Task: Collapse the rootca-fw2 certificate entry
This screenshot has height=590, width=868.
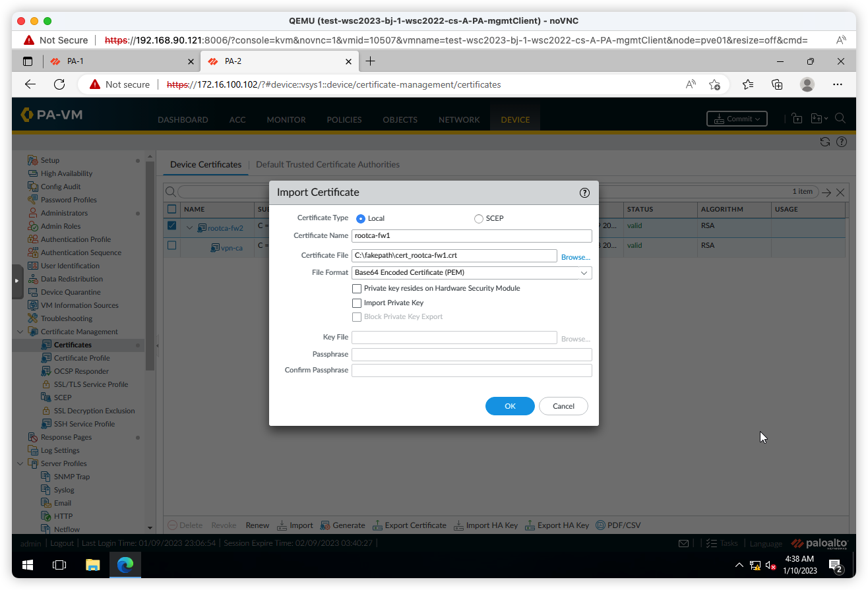Action: [189, 227]
